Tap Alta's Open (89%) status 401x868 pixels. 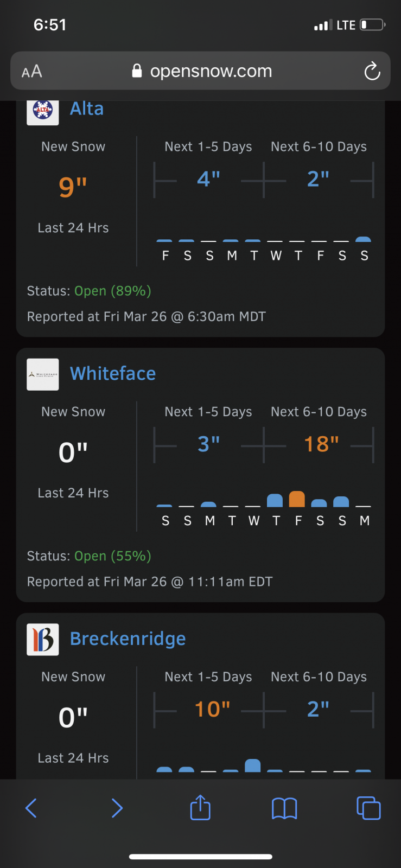(x=112, y=291)
